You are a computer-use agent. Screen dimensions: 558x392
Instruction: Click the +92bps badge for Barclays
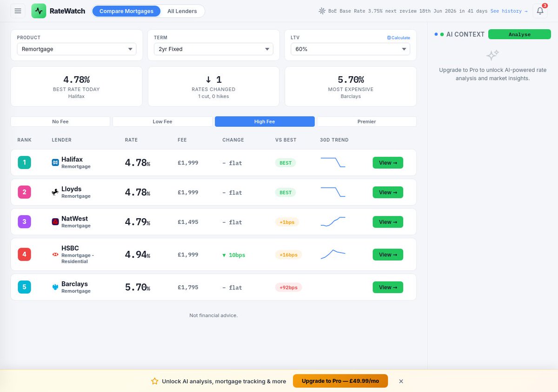pos(288,287)
